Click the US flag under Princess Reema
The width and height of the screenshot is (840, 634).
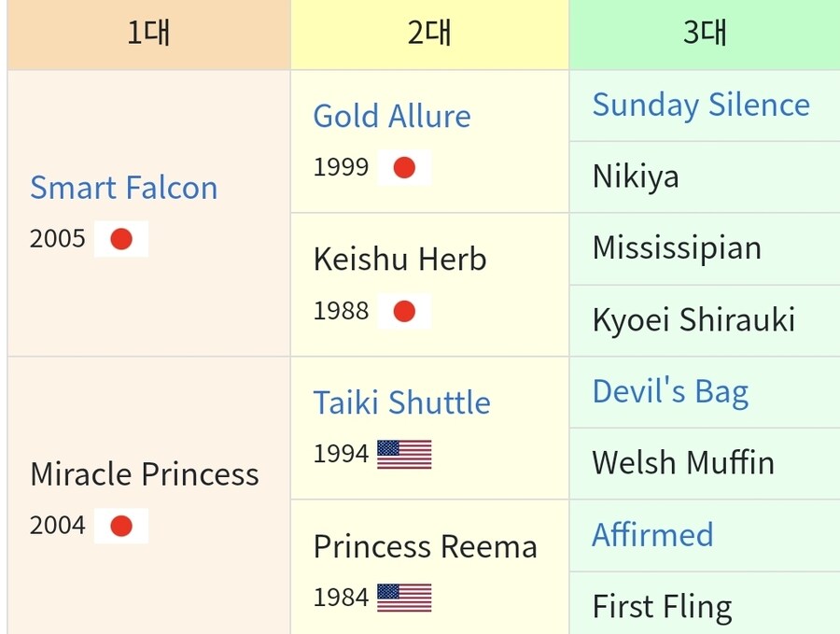[x=404, y=598]
